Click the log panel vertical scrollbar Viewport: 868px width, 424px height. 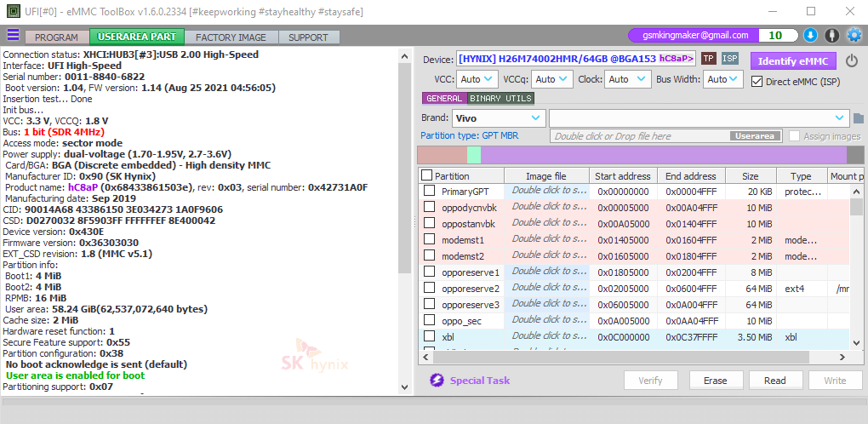click(x=405, y=221)
